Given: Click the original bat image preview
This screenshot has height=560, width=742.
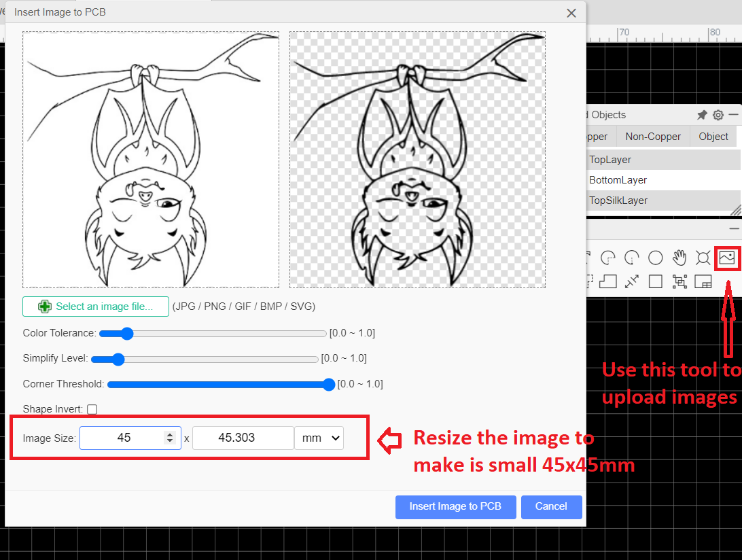Looking at the screenshot, I should (x=150, y=160).
